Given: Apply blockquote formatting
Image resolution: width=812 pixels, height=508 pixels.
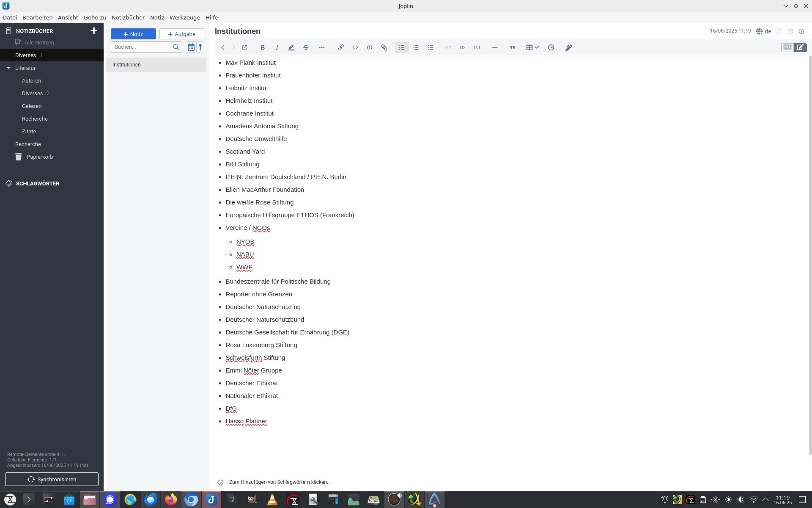Looking at the screenshot, I should coord(513,47).
